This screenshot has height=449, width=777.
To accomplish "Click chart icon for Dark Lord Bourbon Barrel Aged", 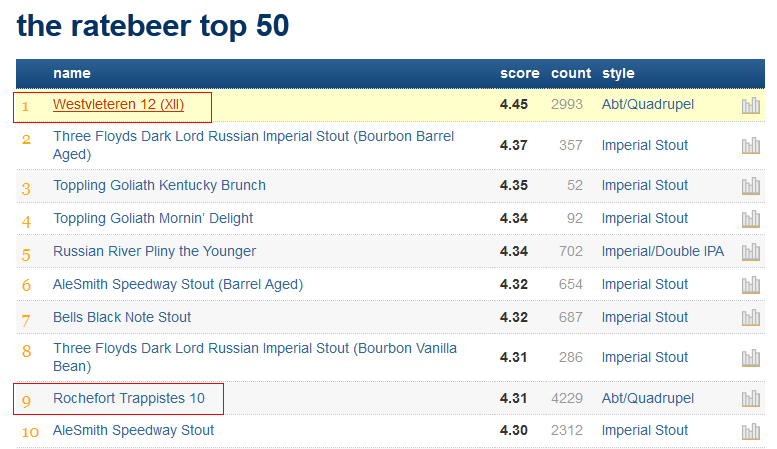I will click(x=751, y=146).
